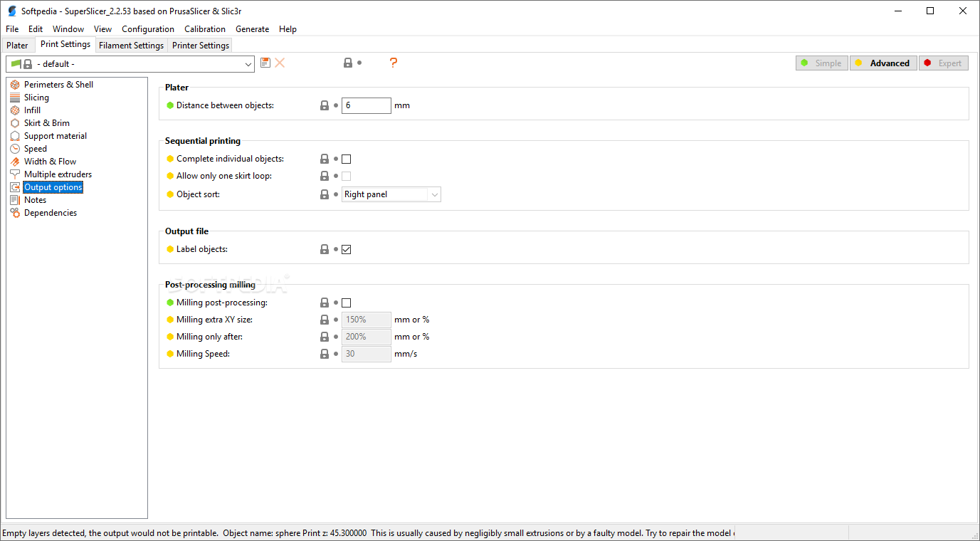Click lock icon for Milling only after
The height and width of the screenshot is (541, 980).
click(x=325, y=337)
